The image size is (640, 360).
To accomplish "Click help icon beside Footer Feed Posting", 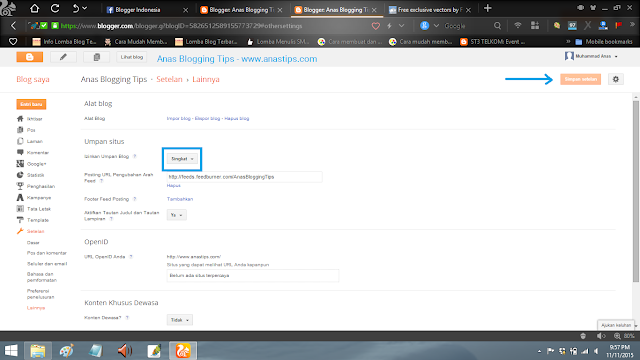I will (134, 199).
